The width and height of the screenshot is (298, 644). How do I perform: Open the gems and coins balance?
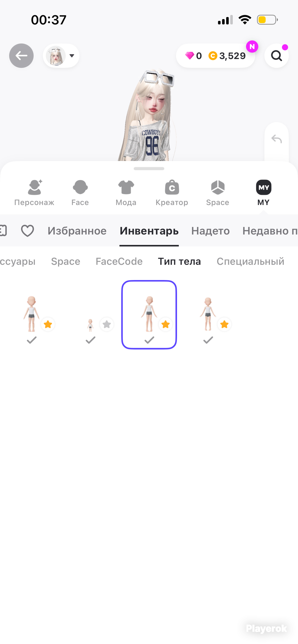point(215,56)
